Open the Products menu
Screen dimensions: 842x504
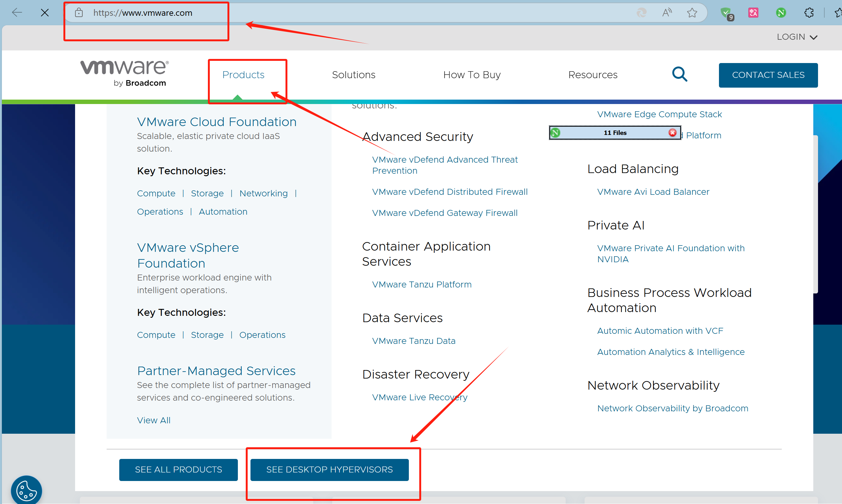[243, 75]
